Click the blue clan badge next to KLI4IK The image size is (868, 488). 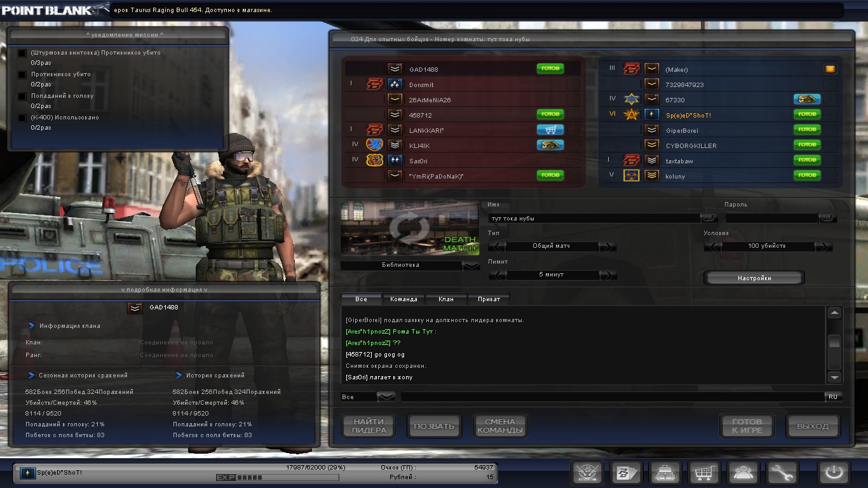point(374,145)
